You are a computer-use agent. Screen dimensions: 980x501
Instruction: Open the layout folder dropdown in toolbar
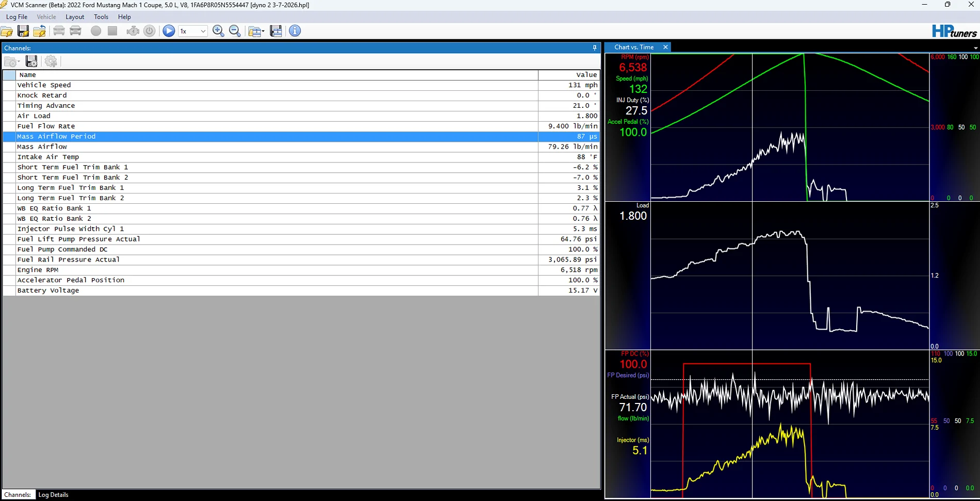256,31
